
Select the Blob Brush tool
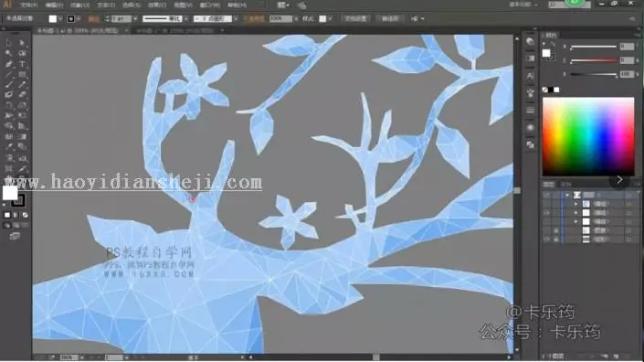(8, 95)
